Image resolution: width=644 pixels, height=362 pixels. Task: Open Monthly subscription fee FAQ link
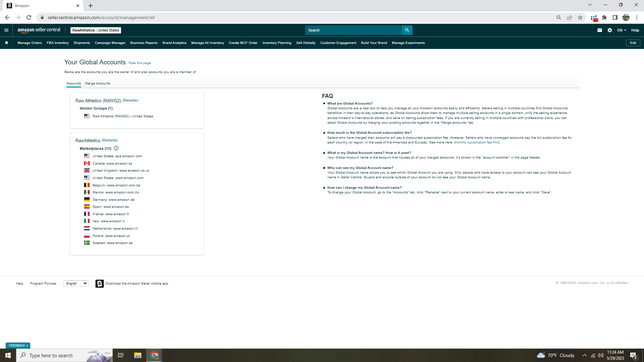click(477, 142)
